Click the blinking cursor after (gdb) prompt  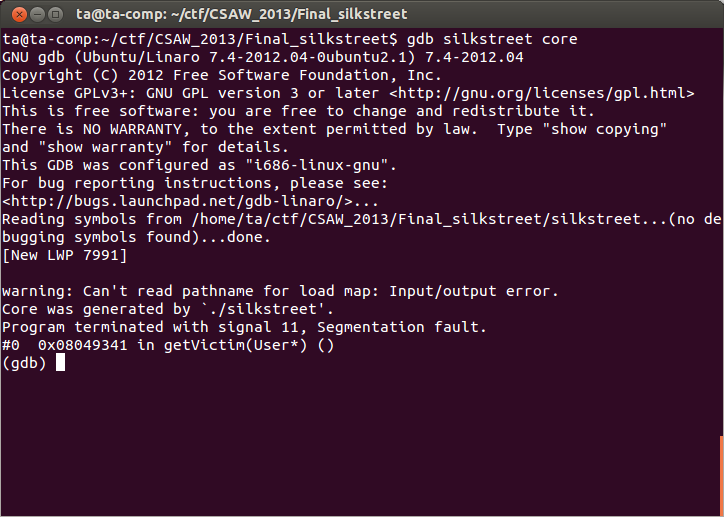point(60,362)
